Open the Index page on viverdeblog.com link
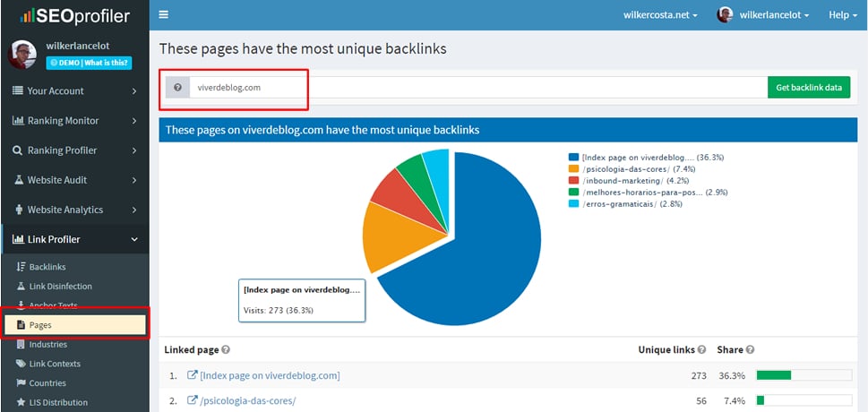 pos(270,375)
